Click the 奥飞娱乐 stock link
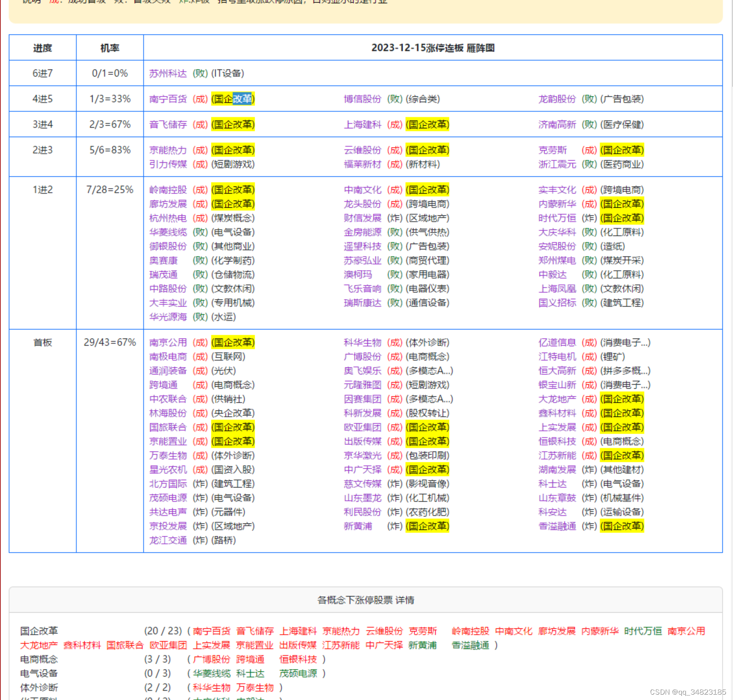The height and width of the screenshot is (700, 733). (x=362, y=370)
